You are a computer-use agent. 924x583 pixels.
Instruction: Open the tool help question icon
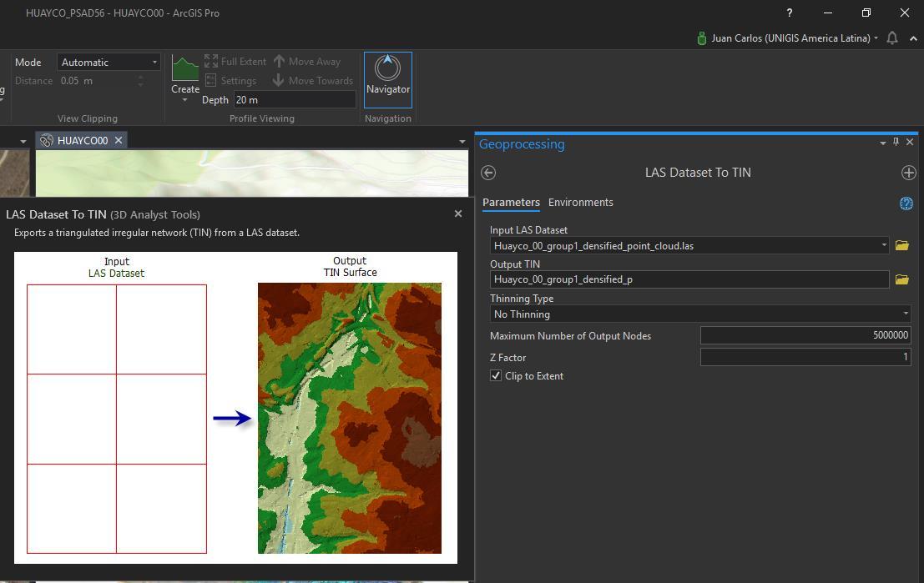906,204
